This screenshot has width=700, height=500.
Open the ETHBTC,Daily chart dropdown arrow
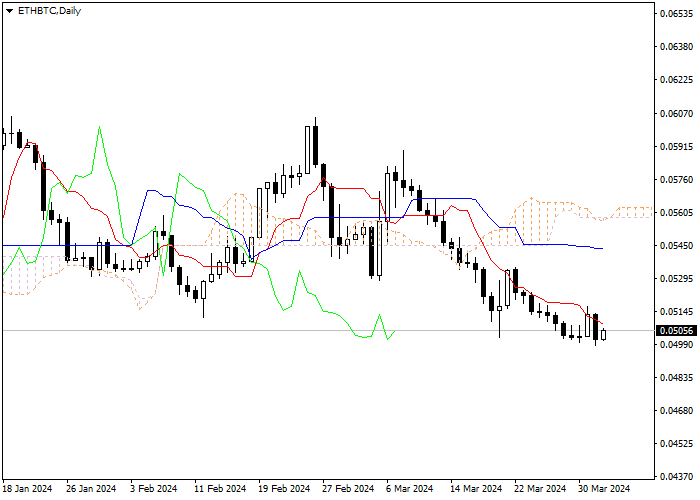tap(9, 11)
